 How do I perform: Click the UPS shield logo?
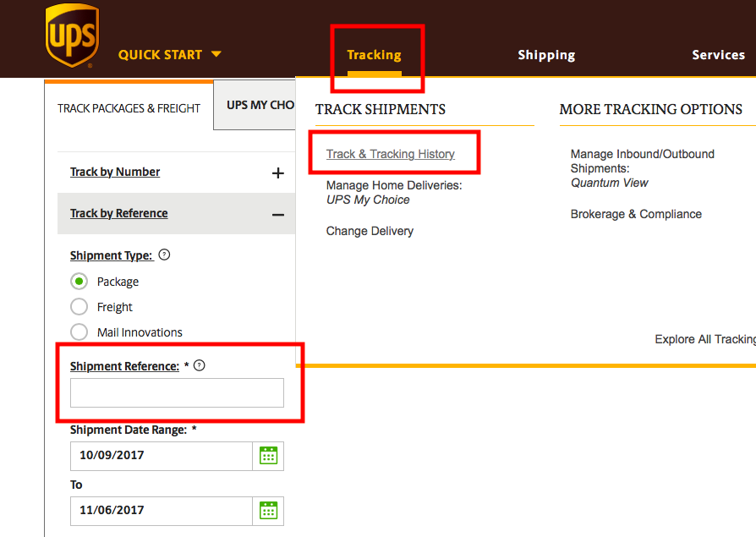coord(73,36)
